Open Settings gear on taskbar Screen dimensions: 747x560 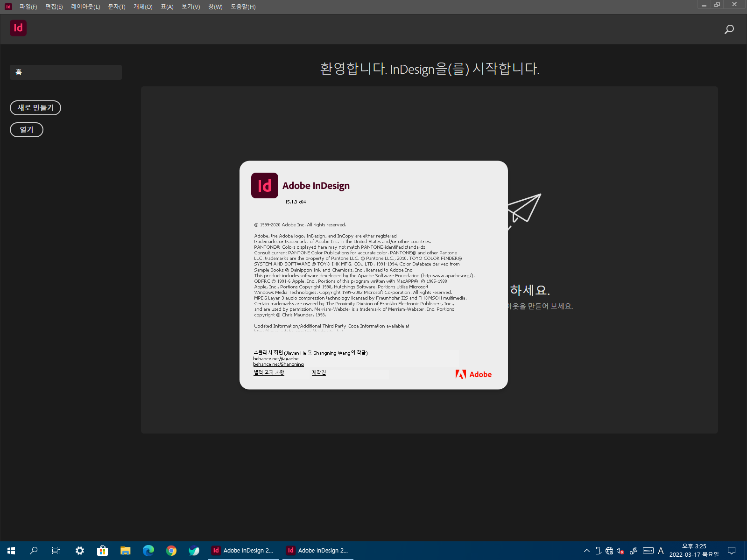(80, 551)
